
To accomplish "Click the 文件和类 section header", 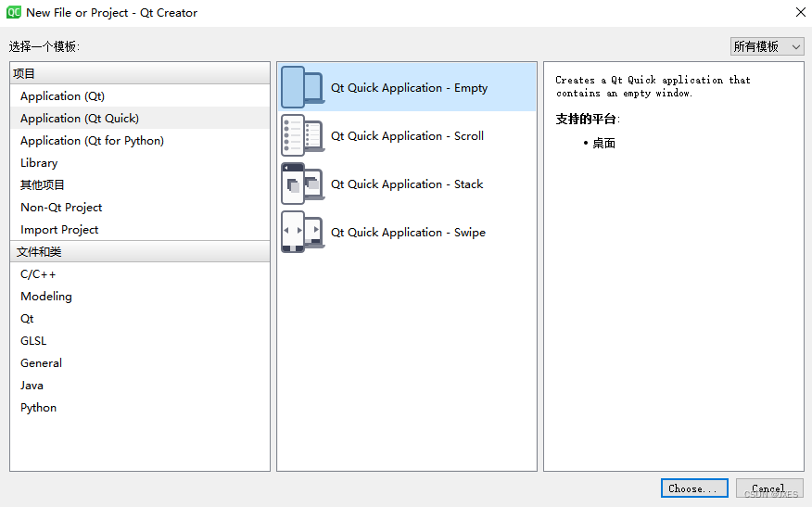I will pos(140,252).
